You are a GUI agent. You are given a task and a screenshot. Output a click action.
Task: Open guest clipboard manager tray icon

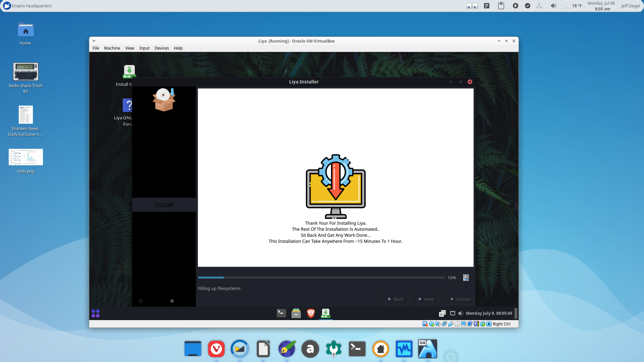point(442,313)
